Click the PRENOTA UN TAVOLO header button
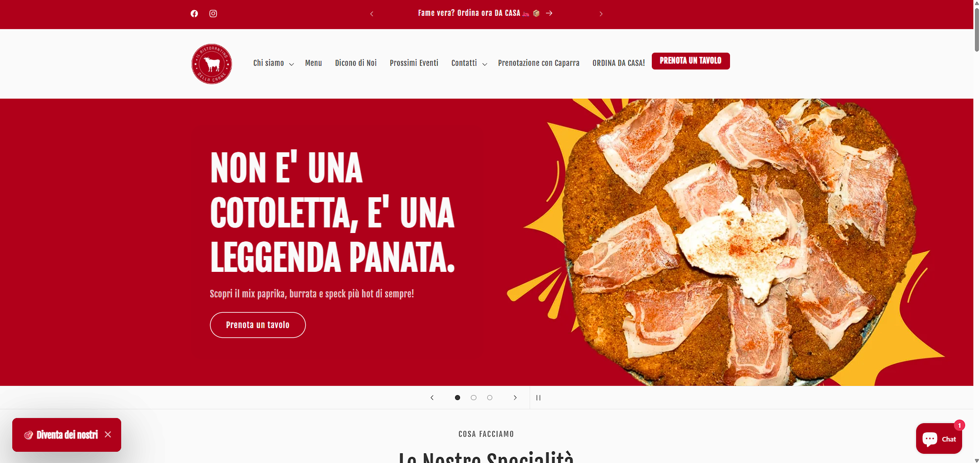The width and height of the screenshot is (980, 463). point(691,61)
